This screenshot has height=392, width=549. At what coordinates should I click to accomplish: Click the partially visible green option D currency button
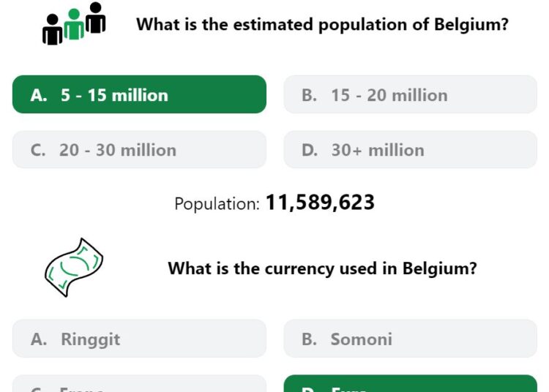[410, 384]
